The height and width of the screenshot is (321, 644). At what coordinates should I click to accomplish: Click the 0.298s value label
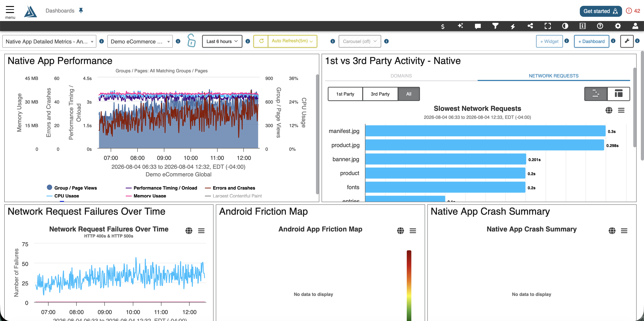point(612,145)
